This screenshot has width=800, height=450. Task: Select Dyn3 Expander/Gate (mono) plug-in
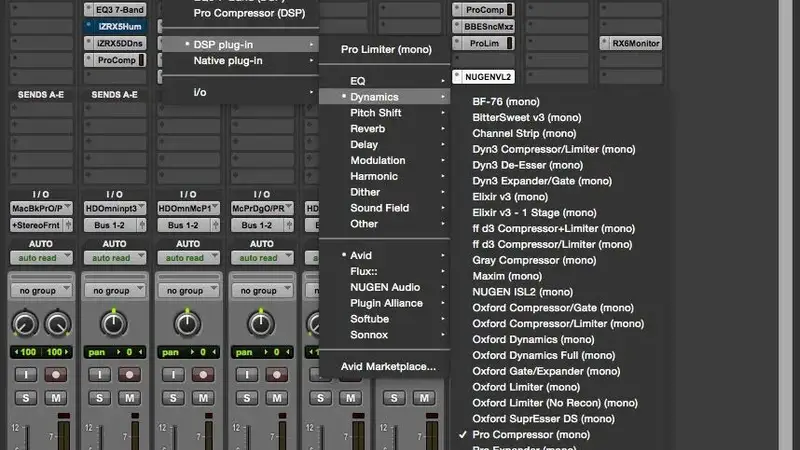point(542,181)
